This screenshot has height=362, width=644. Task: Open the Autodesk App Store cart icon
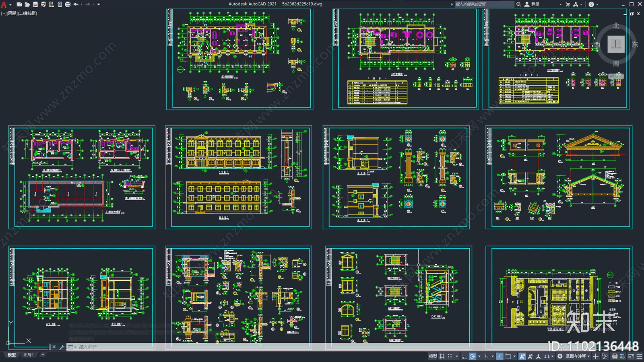568,4
